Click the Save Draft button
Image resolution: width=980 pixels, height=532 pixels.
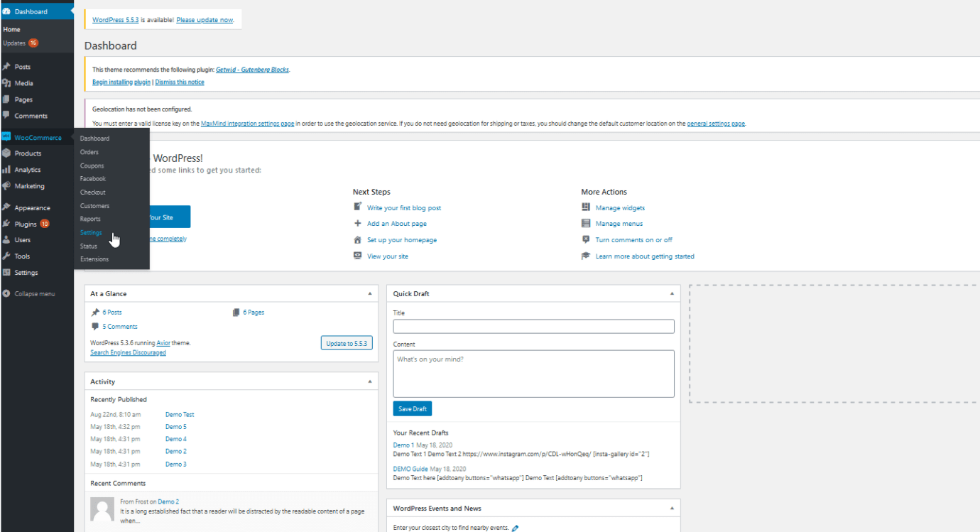(x=413, y=409)
